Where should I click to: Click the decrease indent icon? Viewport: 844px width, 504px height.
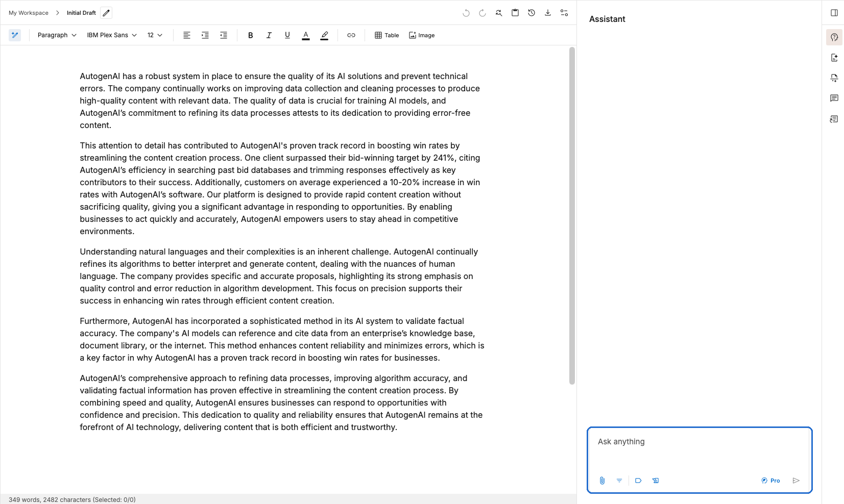[x=224, y=35]
